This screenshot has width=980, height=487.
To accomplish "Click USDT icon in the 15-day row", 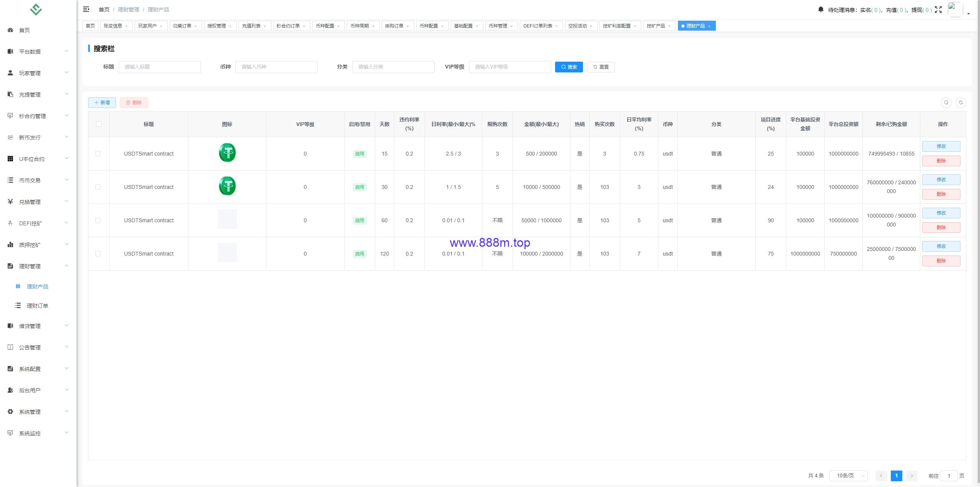I will pos(227,152).
